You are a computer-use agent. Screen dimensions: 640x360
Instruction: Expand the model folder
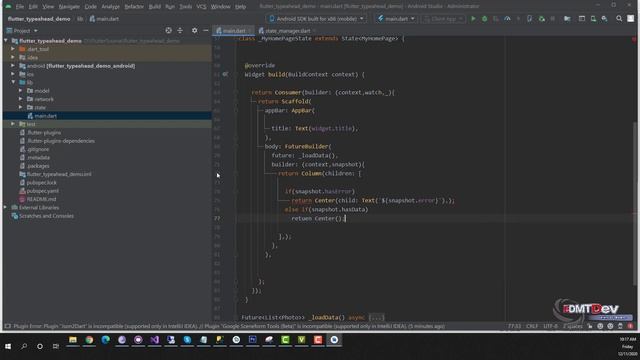(x=20, y=91)
